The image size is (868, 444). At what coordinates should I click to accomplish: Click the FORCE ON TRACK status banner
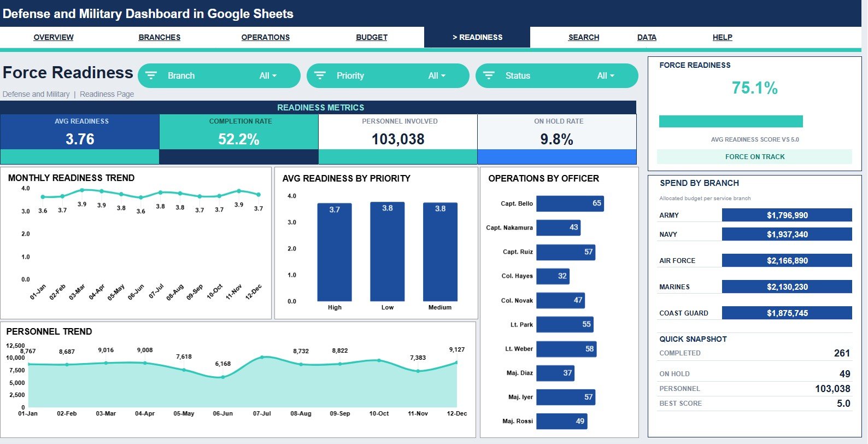coord(754,156)
